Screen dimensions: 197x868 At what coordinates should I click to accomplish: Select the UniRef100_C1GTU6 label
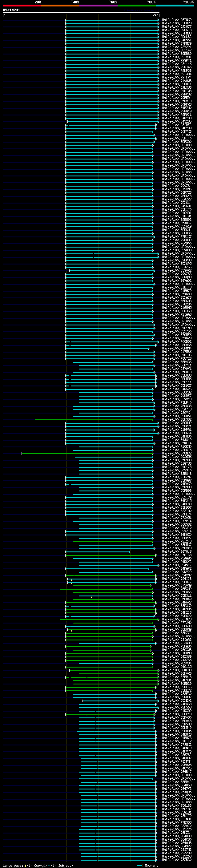pyautogui.click(x=177, y=463)
